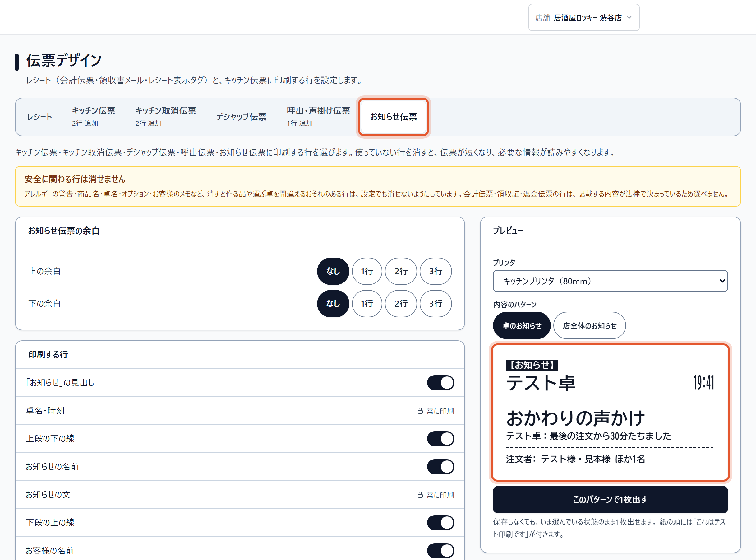756x560 pixels.
Task: Click the 安全に関わる行は消せません warning title
Action: coord(75,179)
